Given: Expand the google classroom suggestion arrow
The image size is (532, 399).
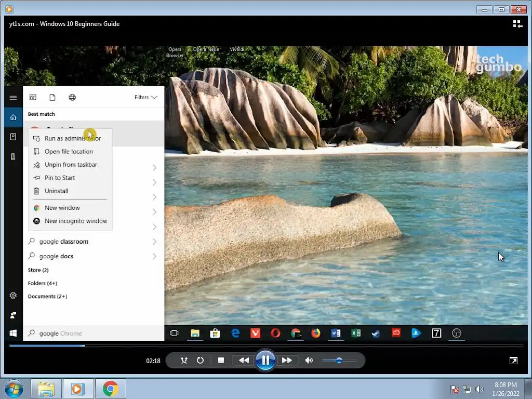Looking at the screenshot, I should point(154,242).
